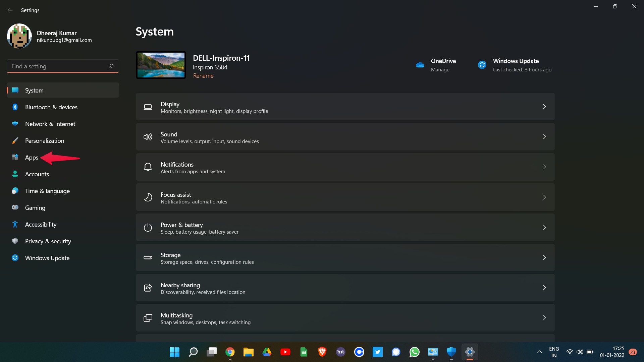Click the Accessibility figure icon
Image resolution: width=644 pixels, height=362 pixels.
(15, 225)
